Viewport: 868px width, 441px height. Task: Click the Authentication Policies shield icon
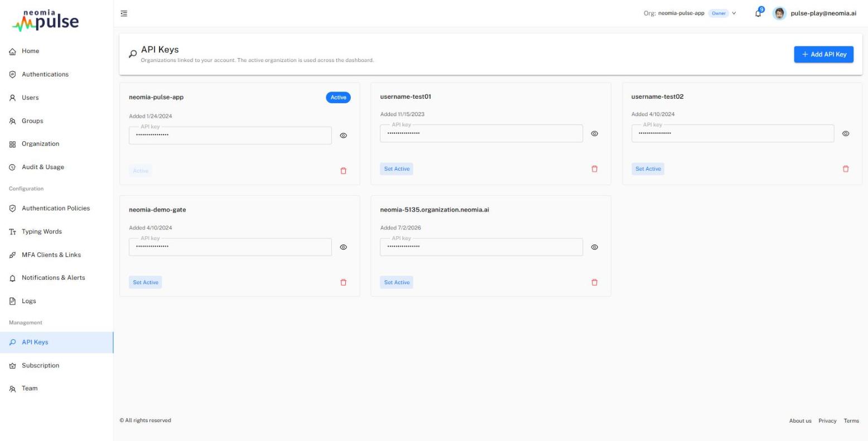point(12,208)
